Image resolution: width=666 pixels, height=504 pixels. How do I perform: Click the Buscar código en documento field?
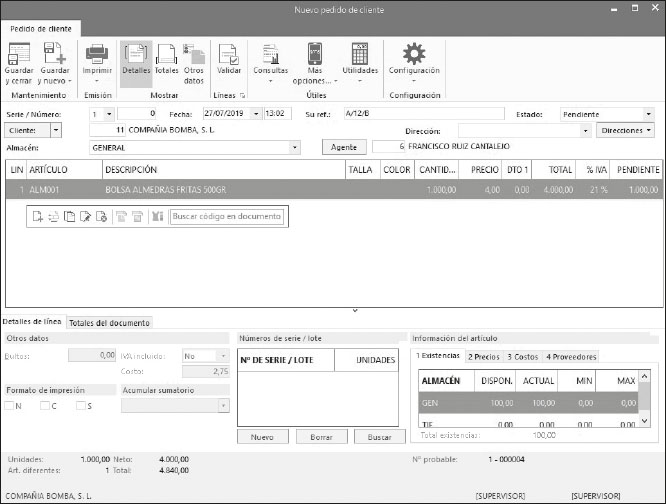226,216
